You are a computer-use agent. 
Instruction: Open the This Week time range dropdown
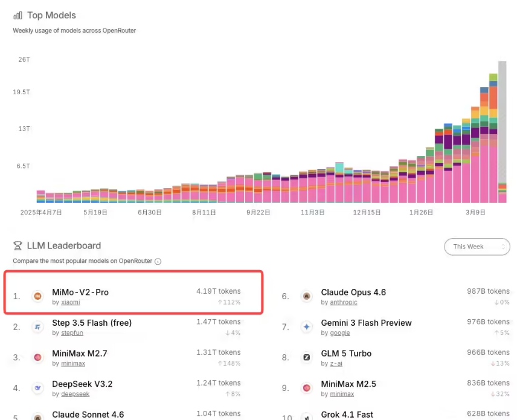[477, 247]
